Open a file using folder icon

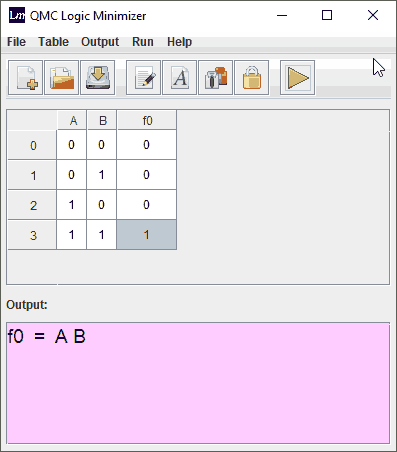tap(62, 78)
